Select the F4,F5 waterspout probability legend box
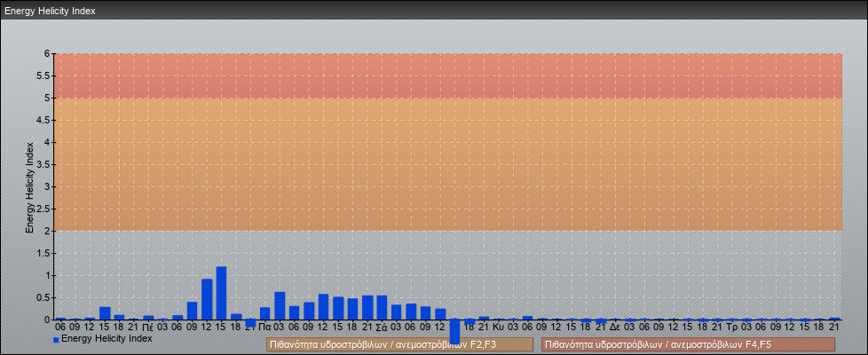Screen dimensions: 868x355 coord(688,344)
